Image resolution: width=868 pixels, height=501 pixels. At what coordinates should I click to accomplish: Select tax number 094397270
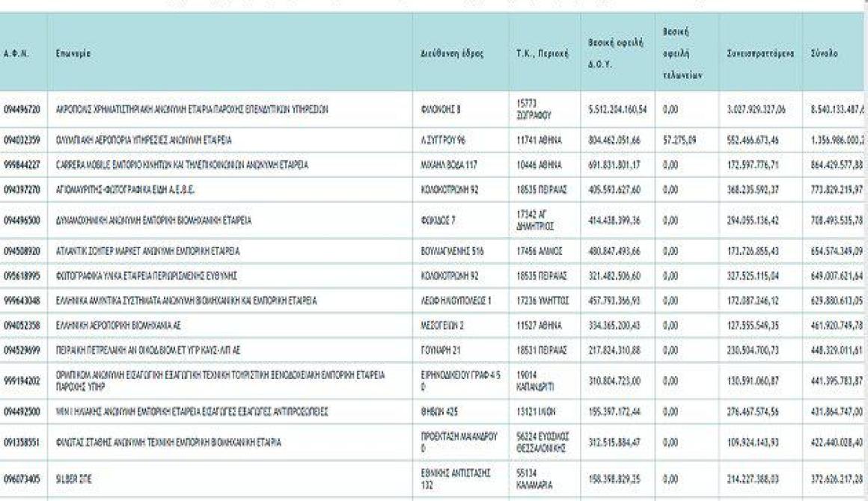coord(22,190)
